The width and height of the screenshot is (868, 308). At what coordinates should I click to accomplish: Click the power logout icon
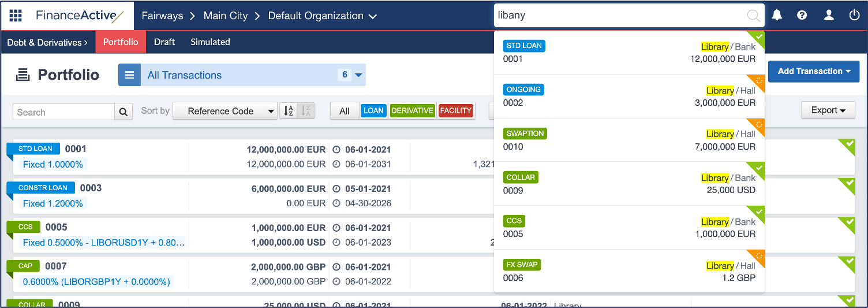854,16
